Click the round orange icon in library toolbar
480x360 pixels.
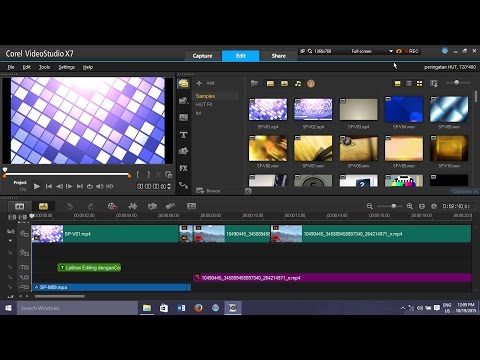tap(311, 83)
